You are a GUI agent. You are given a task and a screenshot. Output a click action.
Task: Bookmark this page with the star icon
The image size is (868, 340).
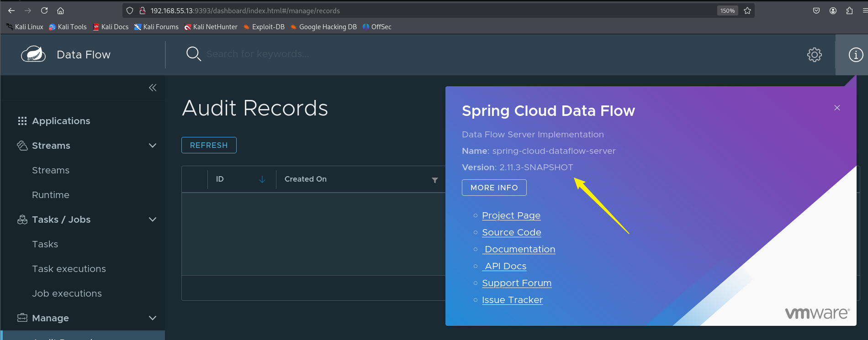[x=747, y=10]
